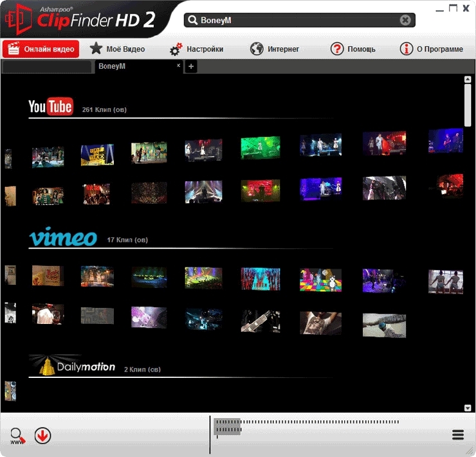
Task: Open the Онлайн видео section
Action: 41,49
